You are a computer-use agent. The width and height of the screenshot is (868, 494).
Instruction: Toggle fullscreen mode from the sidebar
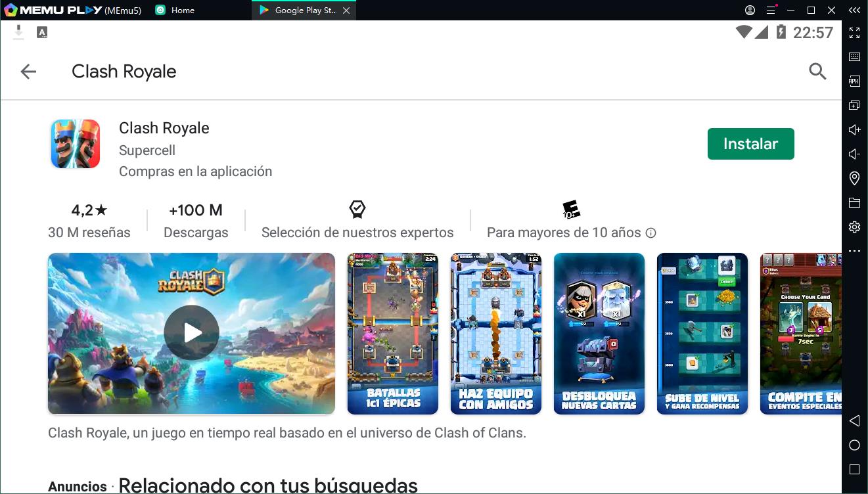point(854,32)
